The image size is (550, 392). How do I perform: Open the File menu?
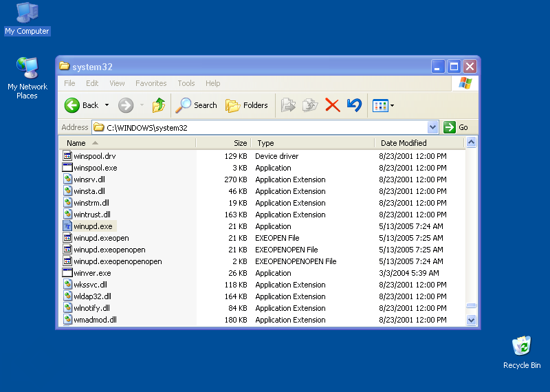pyautogui.click(x=69, y=83)
